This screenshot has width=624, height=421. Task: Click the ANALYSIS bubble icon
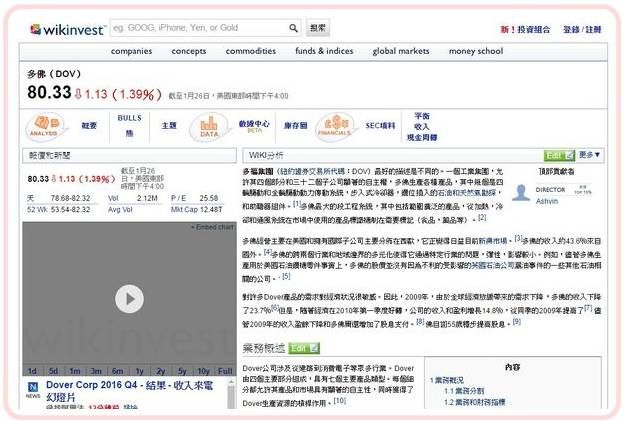pos(45,126)
